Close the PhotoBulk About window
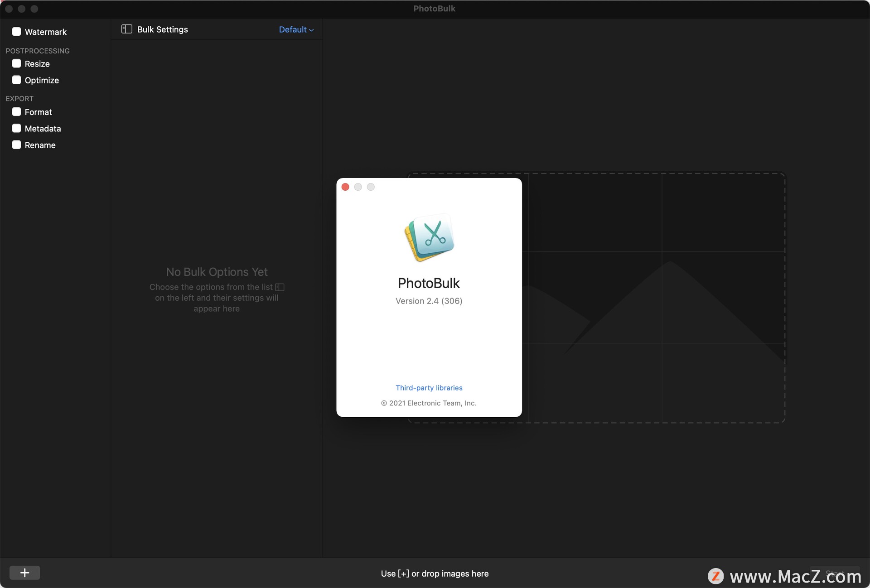This screenshot has height=588, width=870. (x=345, y=187)
